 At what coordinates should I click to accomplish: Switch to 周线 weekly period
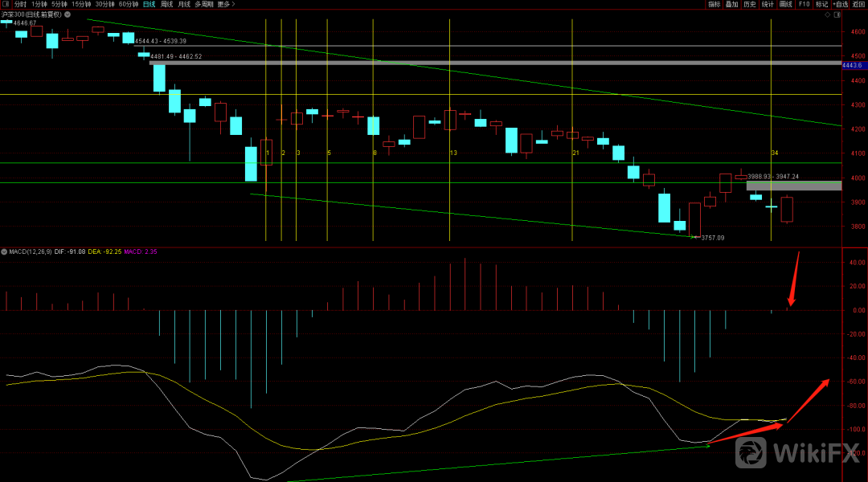166,4
